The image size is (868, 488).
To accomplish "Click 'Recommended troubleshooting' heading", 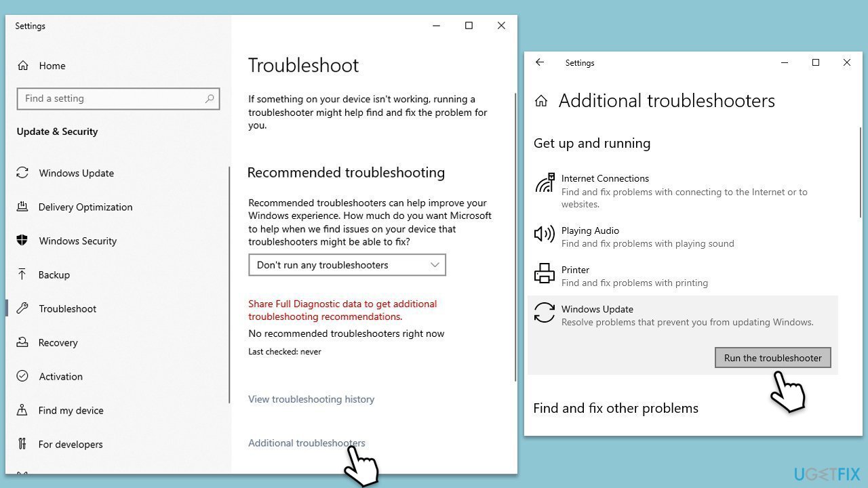I will tap(346, 172).
